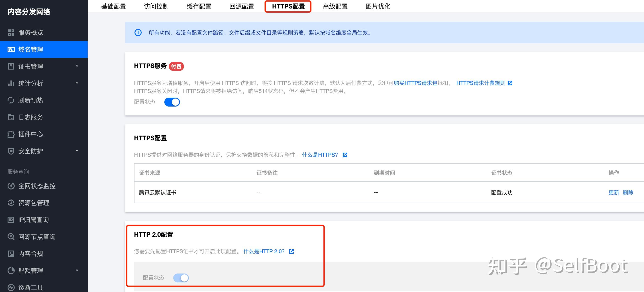This screenshot has height=292, width=644.
Task: Click the 更新 certificate link
Action: (614, 192)
